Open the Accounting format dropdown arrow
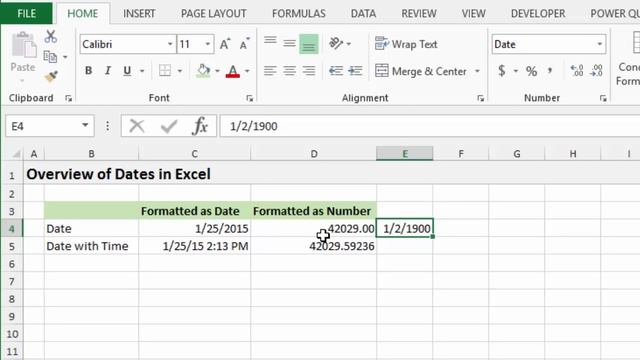This screenshot has height=360, width=640. (516, 71)
